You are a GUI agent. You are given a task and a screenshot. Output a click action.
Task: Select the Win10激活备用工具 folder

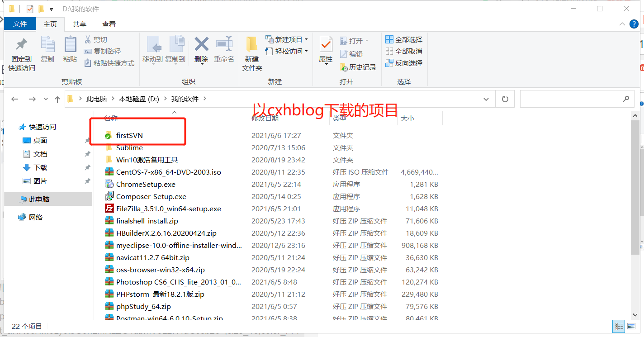pyautogui.click(x=147, y=160)
